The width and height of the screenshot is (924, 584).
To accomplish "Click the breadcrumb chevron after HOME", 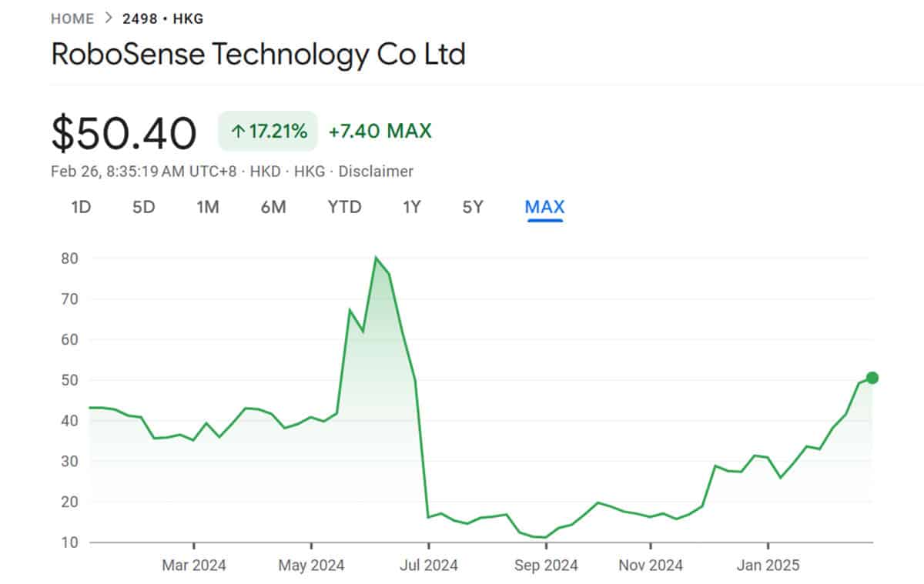I will pyautogui.click(x=108, y=18).
